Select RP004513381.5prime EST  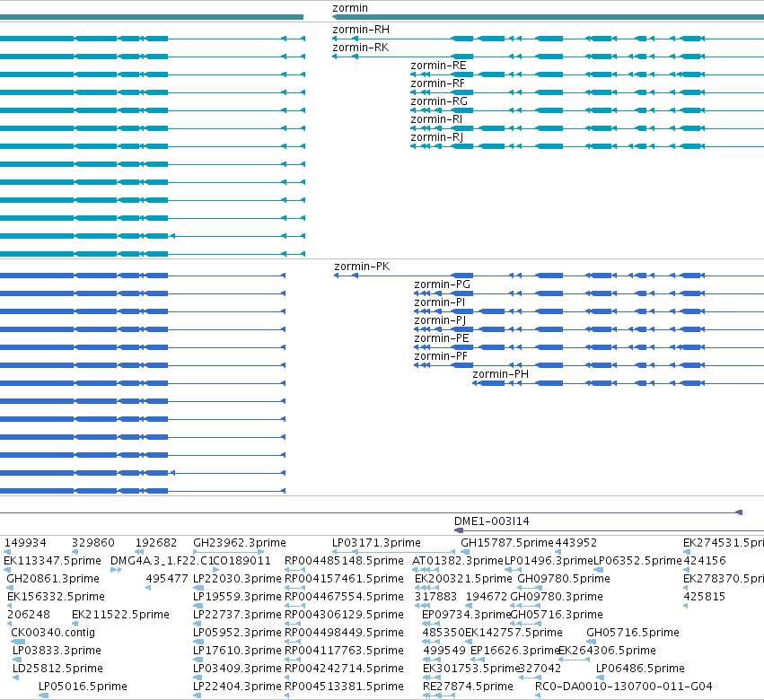[x=344, y=687]
